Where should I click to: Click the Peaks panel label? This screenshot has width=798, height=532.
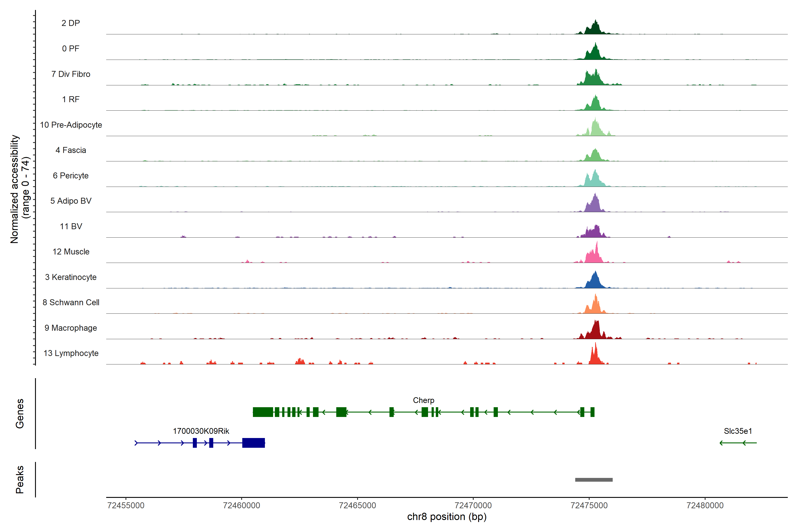tap(20, 479)
